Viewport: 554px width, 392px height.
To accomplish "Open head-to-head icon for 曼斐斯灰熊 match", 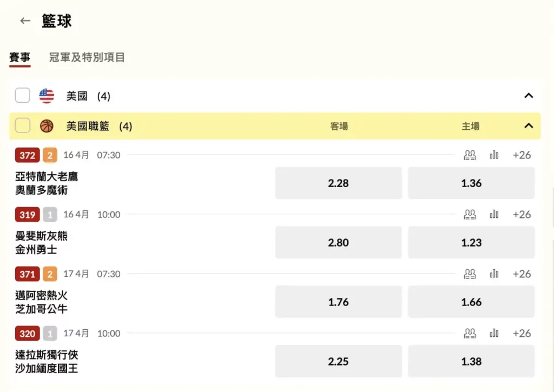I will coord(470,215).
